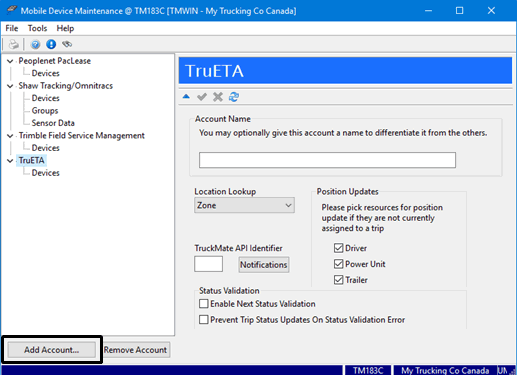Toggle the Power Unit checkbox
This screenshot has width=517, height=375.
(338, 264)
